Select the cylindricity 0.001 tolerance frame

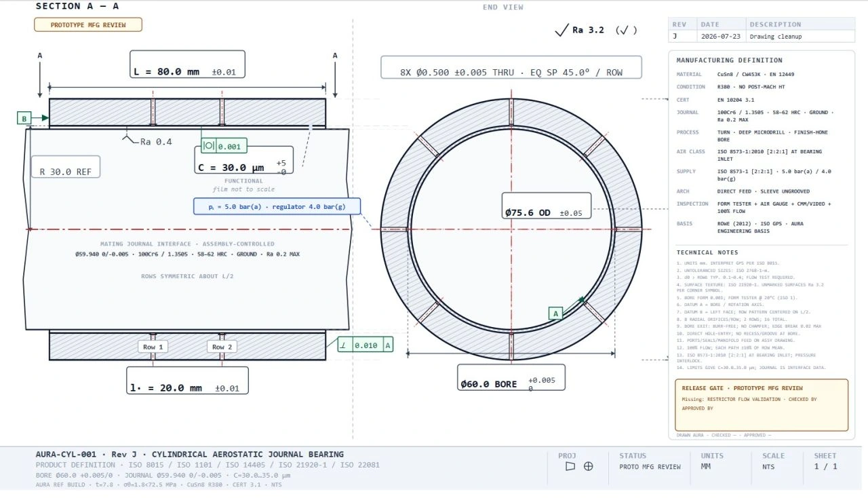224,146
